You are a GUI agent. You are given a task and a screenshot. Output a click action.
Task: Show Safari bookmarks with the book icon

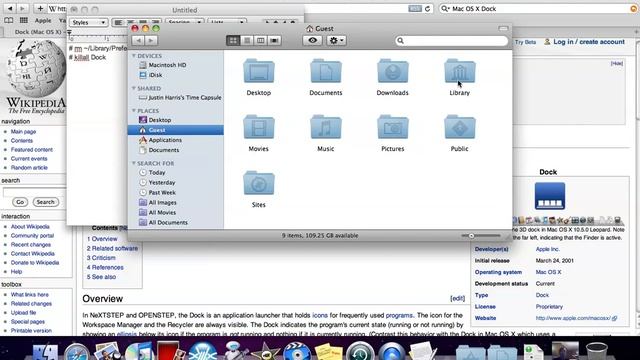tap(9, 20)
